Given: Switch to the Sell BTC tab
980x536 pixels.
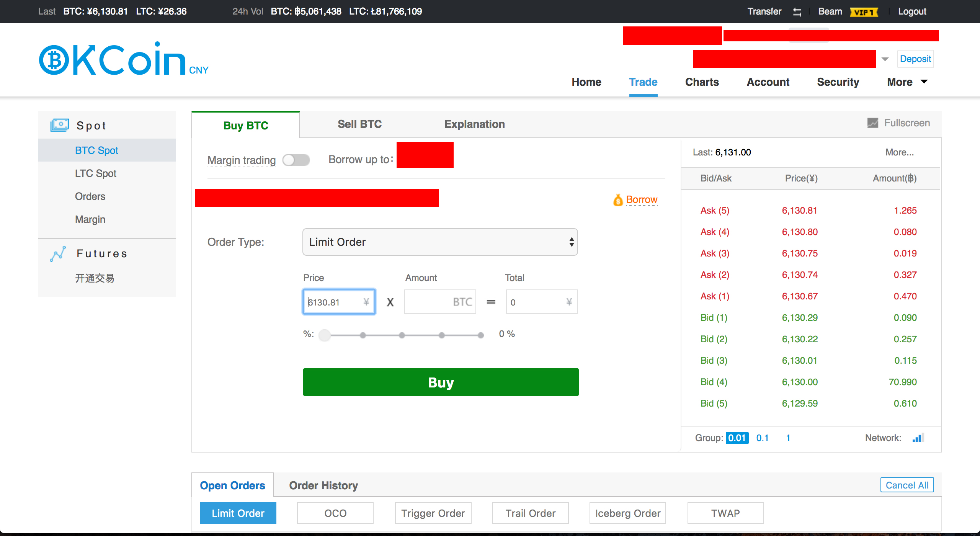Looking at the screenshot, I should [359, 124].
